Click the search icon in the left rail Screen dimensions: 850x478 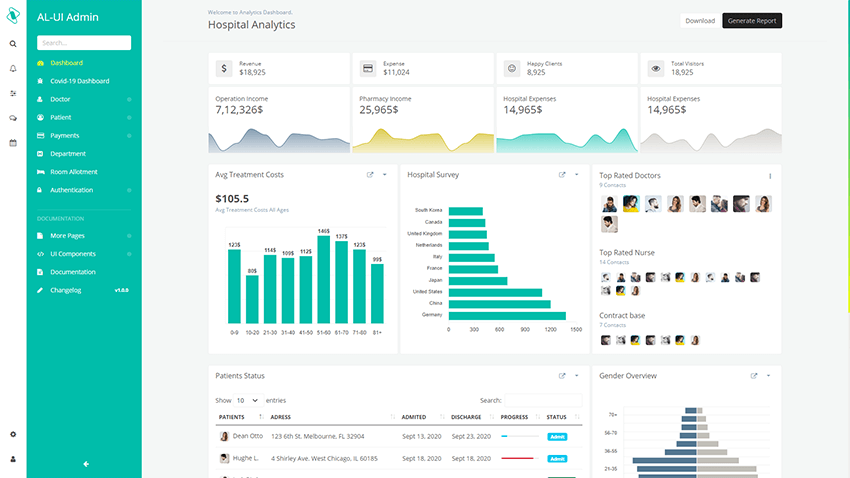[x=13, y=44]
